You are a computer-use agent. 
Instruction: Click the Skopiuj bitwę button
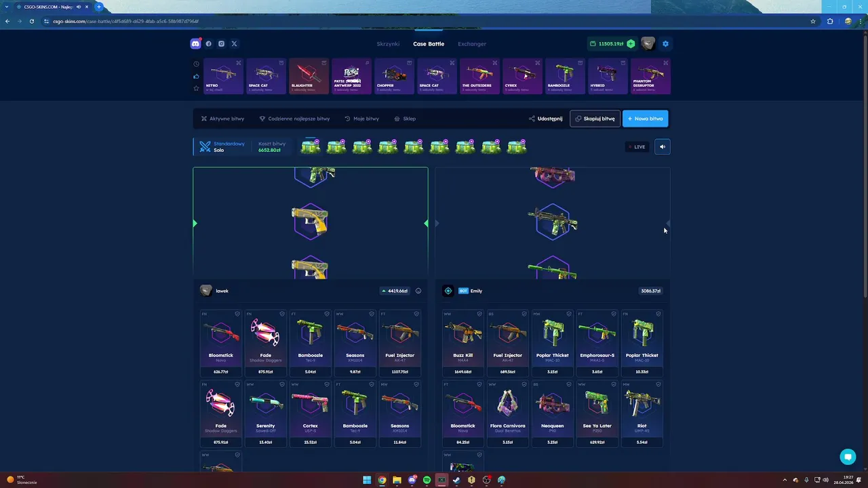[x=595, y=119]
